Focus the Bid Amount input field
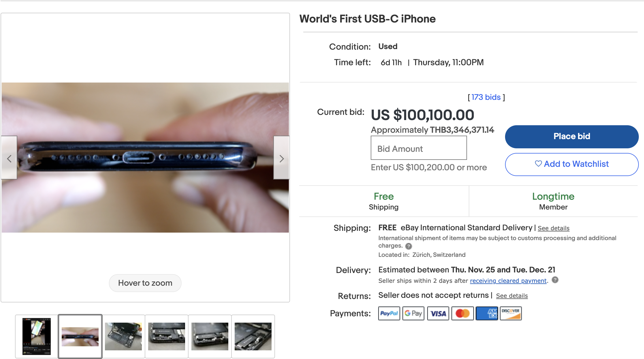 click(x=419, y=148)
